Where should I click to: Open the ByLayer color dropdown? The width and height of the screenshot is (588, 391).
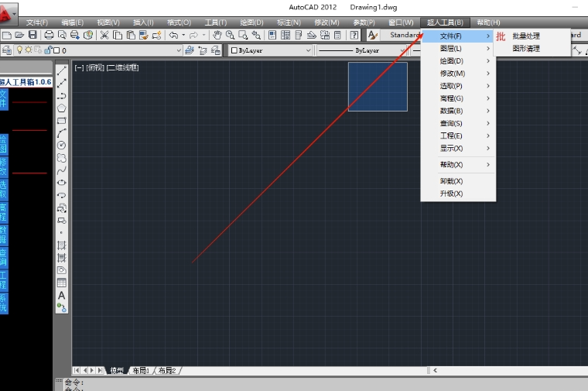pyautogui.click(x=308, y=50)
